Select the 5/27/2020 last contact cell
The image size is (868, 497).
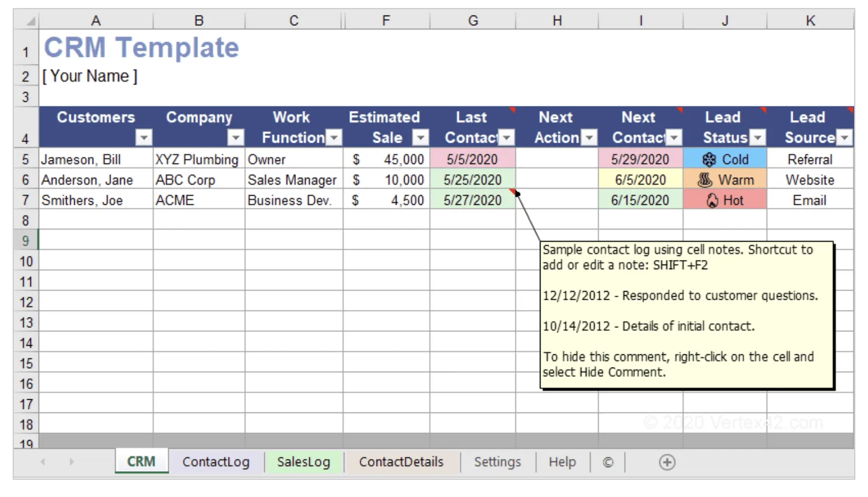tap(473, 200)
